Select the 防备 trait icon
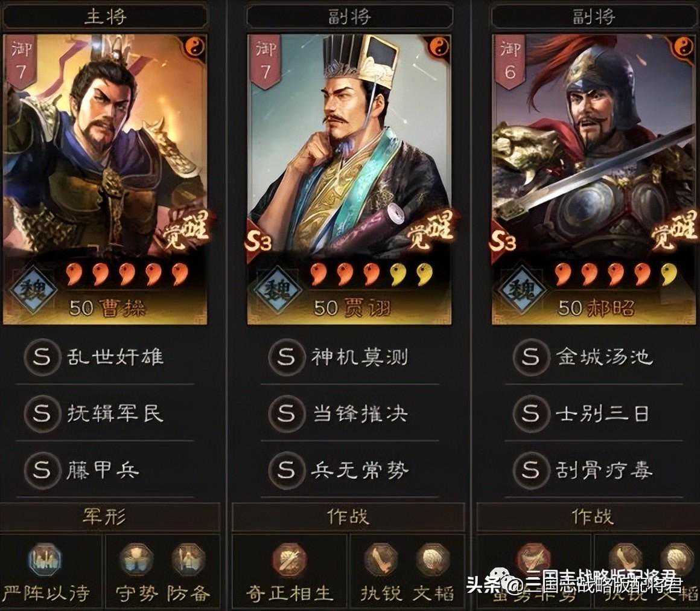The width and height of the screenshot is (700, 611). point(188,560)
